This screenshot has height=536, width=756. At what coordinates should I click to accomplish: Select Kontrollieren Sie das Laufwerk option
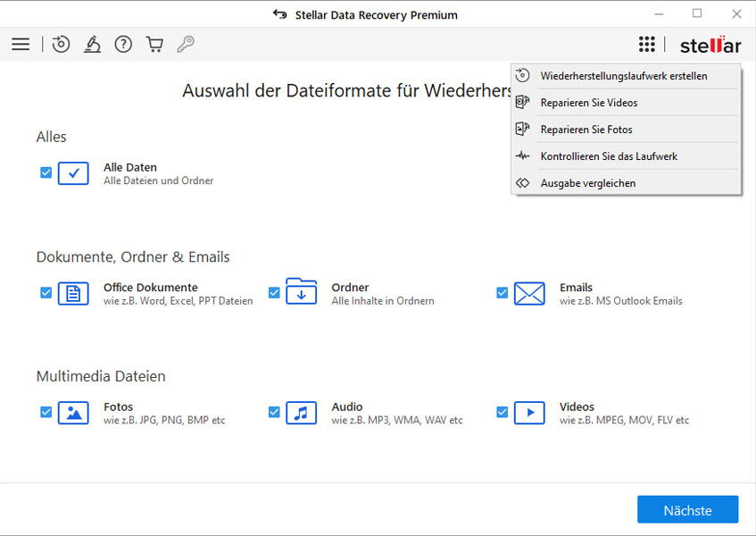626,156
